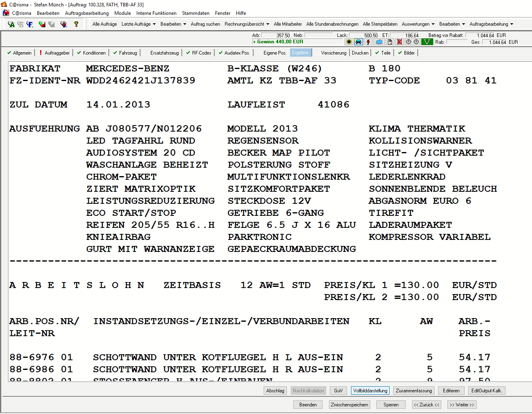
Task: Click the blue car icon button
Action: coord(358,42)
